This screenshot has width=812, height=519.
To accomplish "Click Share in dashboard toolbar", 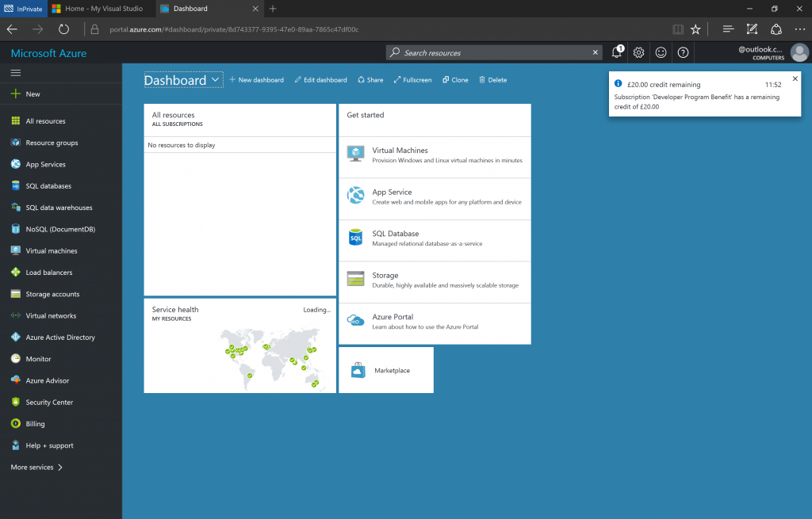I will [370, 80].
